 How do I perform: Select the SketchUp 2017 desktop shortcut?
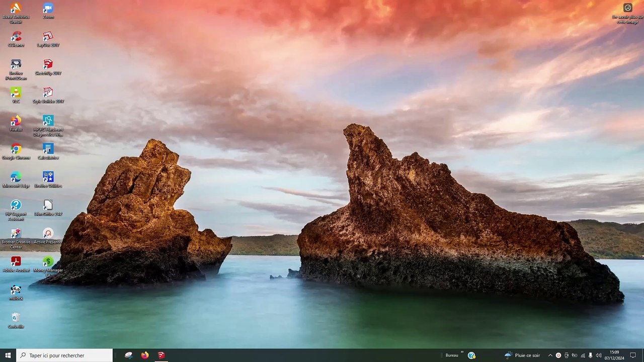click(48, 65)
